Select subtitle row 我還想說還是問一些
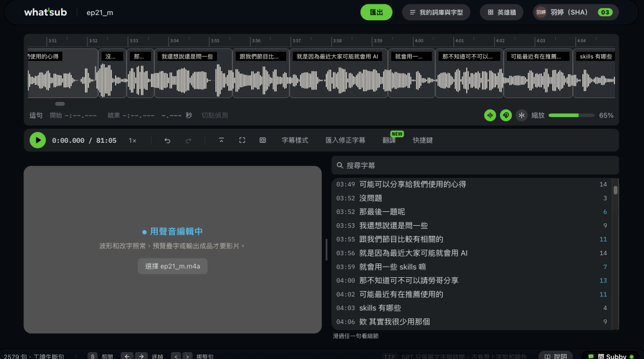This screenshot has width=644, height=359. pyautogui.click(x=472, y=226)
